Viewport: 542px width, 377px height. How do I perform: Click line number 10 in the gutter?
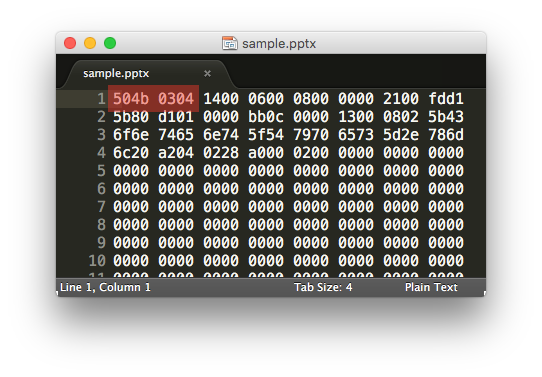click(97, 261)
